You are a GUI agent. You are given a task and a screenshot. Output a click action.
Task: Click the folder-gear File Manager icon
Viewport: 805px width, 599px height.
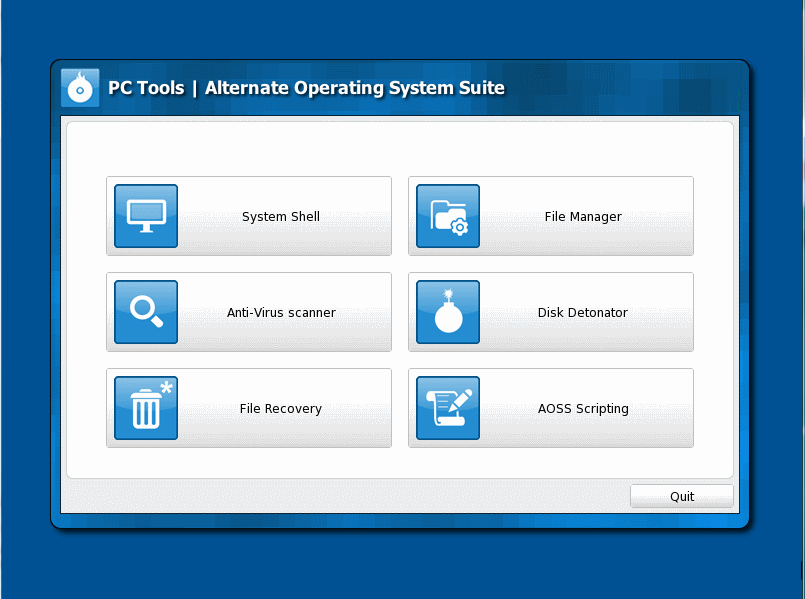coord(448,216)
